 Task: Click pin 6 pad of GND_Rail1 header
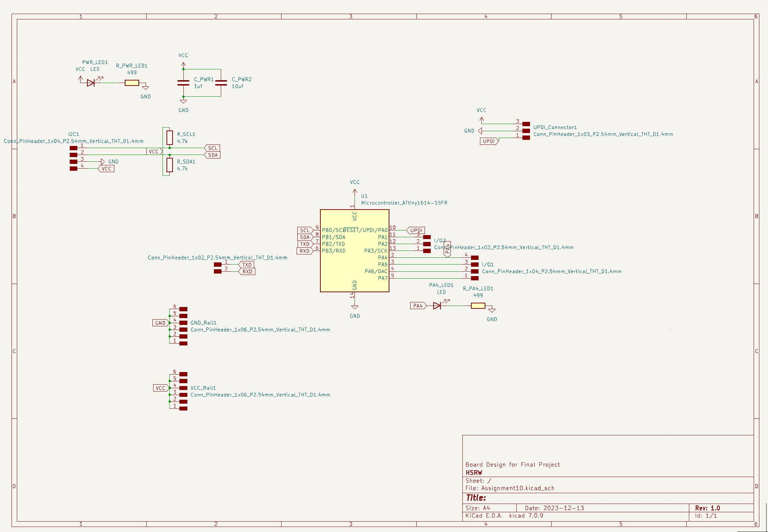(x=183, y=309)
